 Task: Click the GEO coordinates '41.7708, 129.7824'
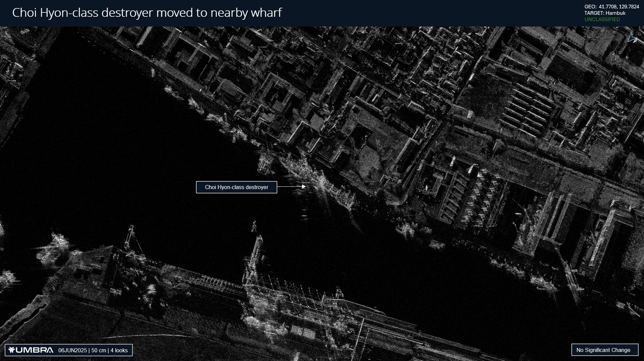click(619, 7)
